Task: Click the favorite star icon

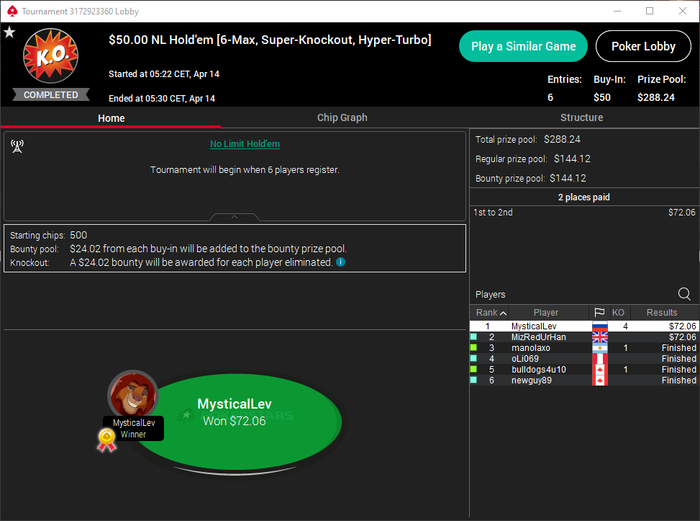Action: [x=9, y=32]
